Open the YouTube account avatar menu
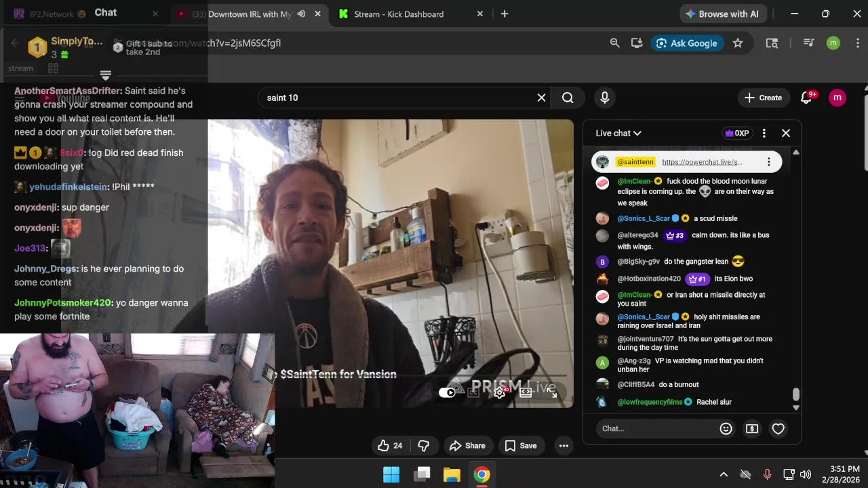This screenshot has height=488, width=868. coord(837,98)
